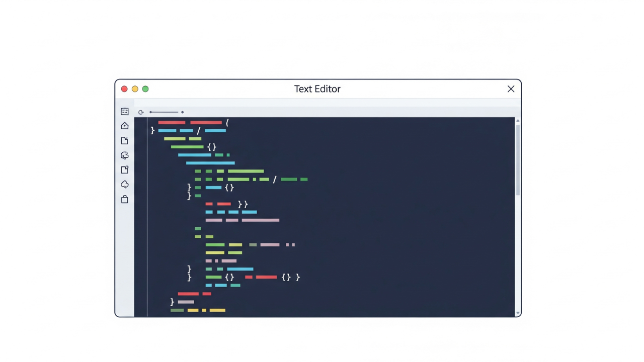Open the Home icon in the sidebar
This screenshot has height=362, width=644.
(x=124, y=126)
